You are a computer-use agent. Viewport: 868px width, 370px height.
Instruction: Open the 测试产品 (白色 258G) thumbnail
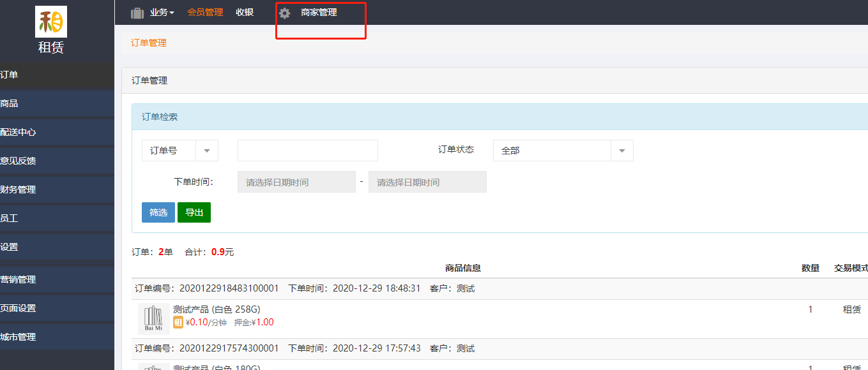click(154, 319)
